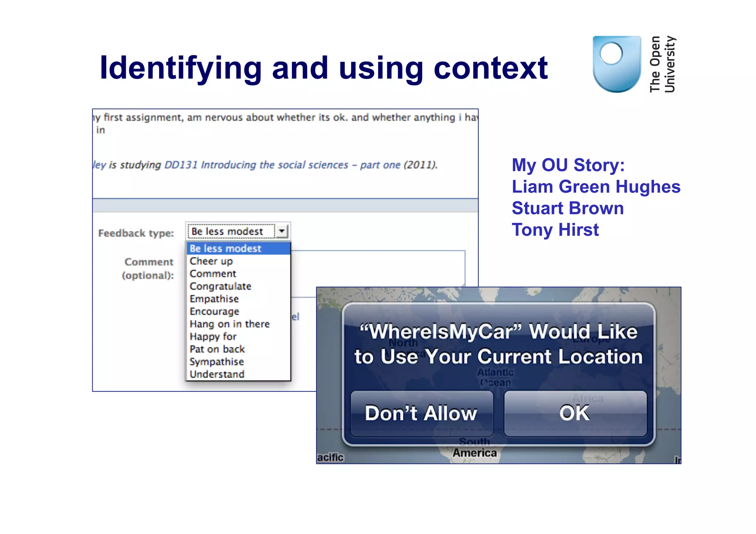Choose 'Cheer up' feedback option
756x534 pixels.
coord(238,261)
